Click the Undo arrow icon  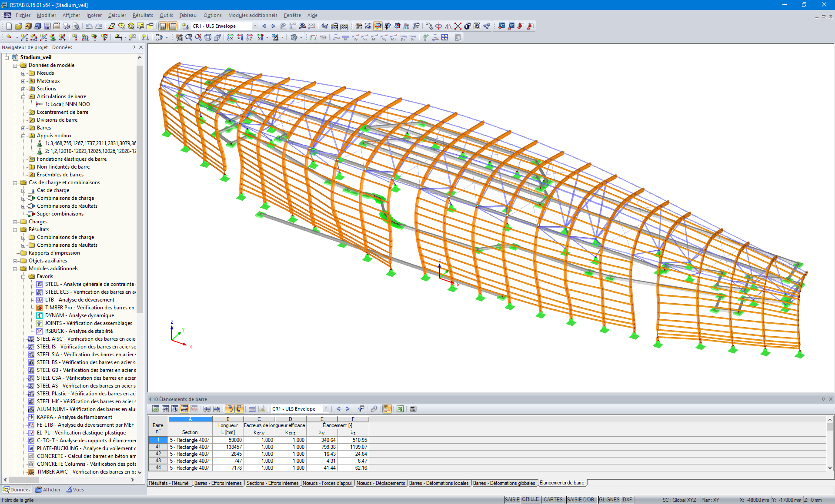[89, 26]
